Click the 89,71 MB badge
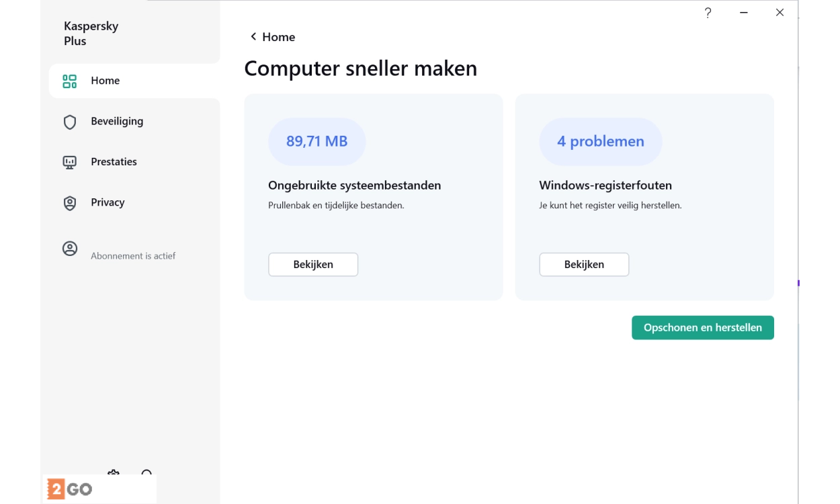 tap(317, 142)
